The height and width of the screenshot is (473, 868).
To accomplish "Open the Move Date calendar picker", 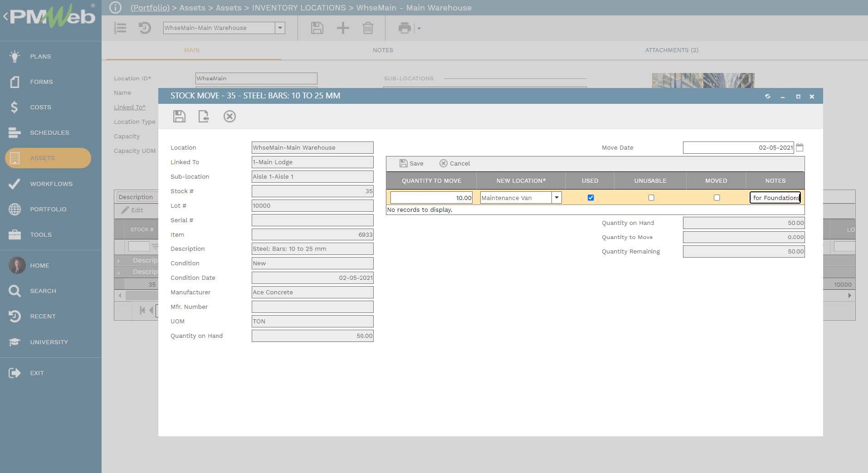I will tap(800, 147).
